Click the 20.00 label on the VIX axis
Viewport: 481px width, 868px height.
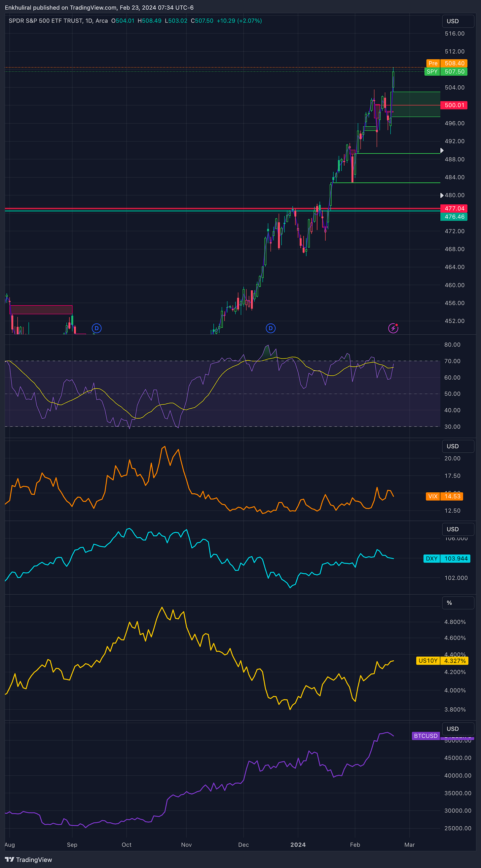coord(452,458)
